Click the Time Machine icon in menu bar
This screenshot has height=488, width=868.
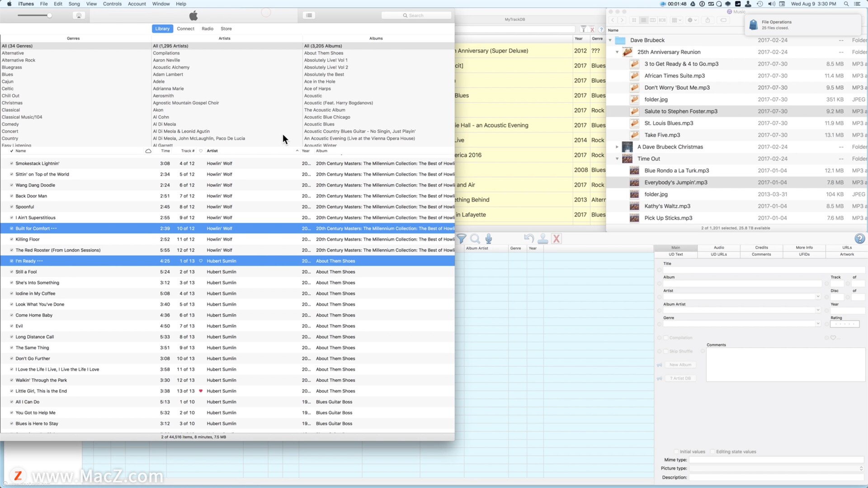pos(760,4)
